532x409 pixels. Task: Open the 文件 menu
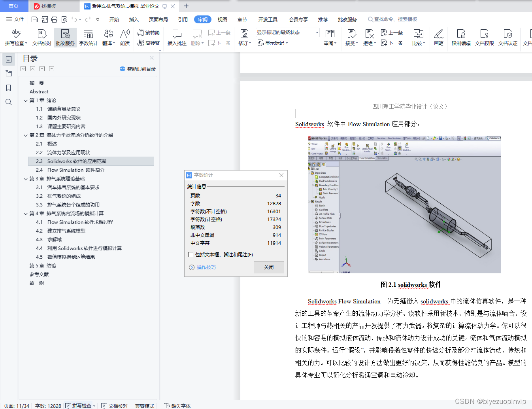tap(15, 19)
